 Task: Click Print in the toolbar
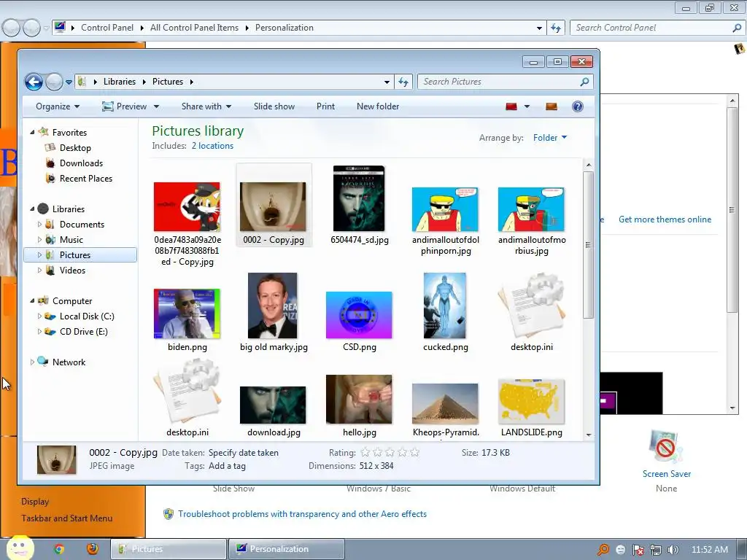(325, 106)
